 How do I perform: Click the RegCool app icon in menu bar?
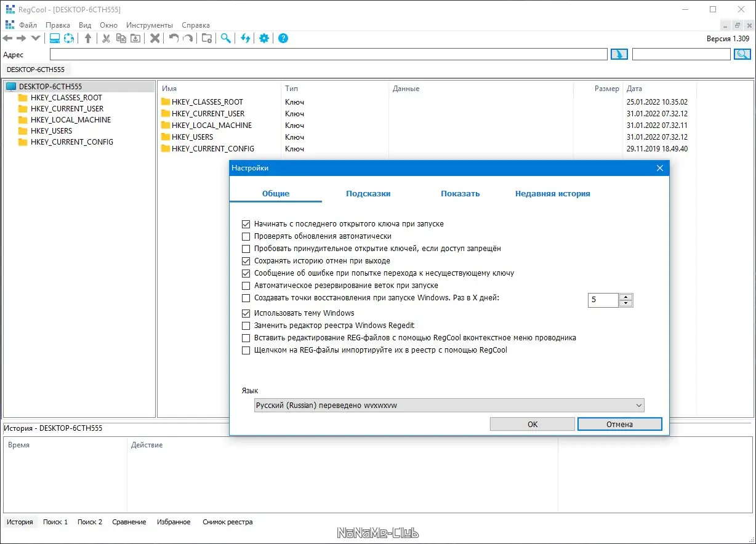[x=10, y=25]
